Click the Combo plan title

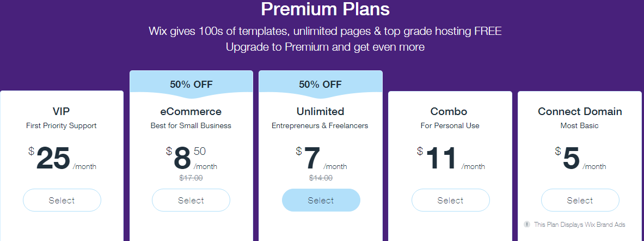coord(449,111)
